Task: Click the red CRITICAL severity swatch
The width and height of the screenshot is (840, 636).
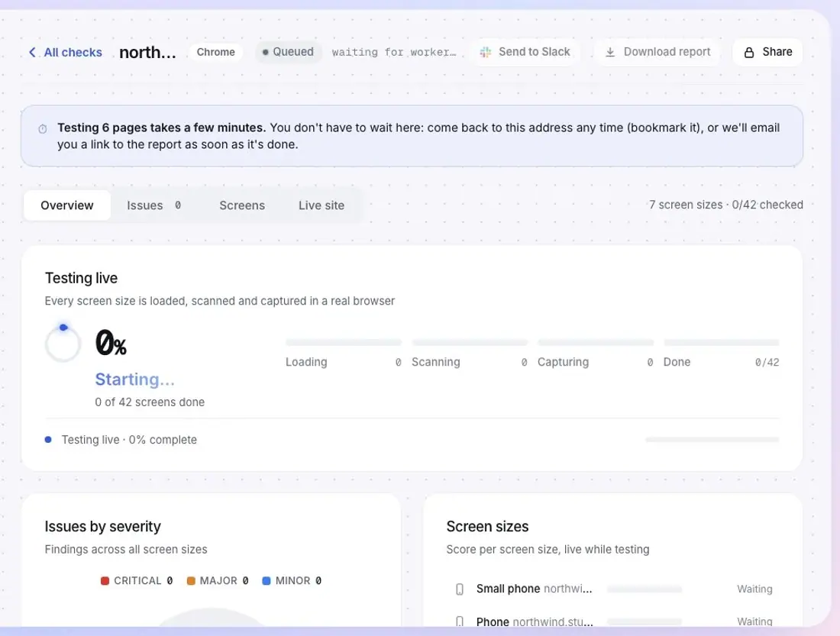Action: point(105,581)
